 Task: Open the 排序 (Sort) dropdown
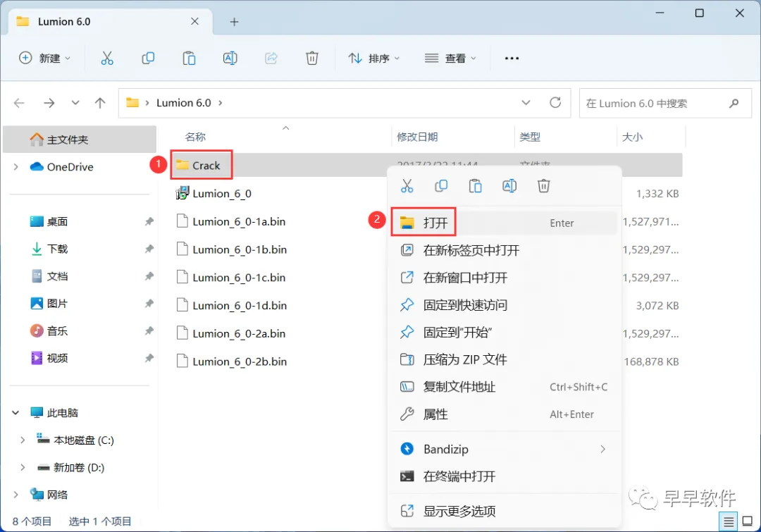click(x=373, y=58)
